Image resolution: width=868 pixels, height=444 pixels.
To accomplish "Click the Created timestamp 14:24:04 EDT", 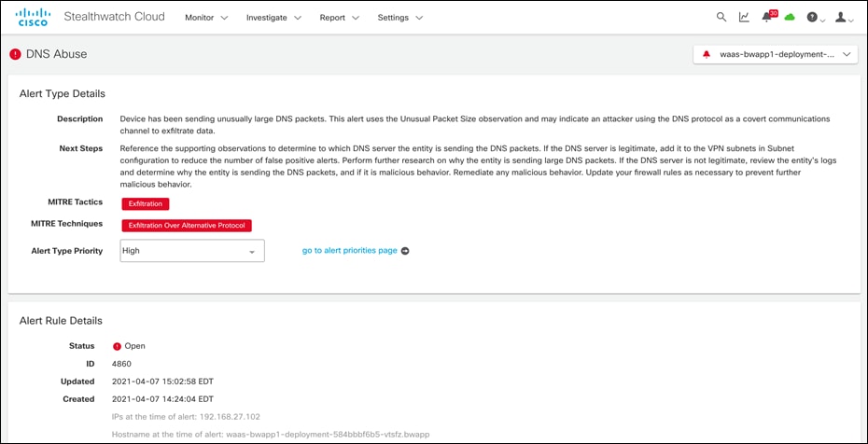I will click(162, 399).
